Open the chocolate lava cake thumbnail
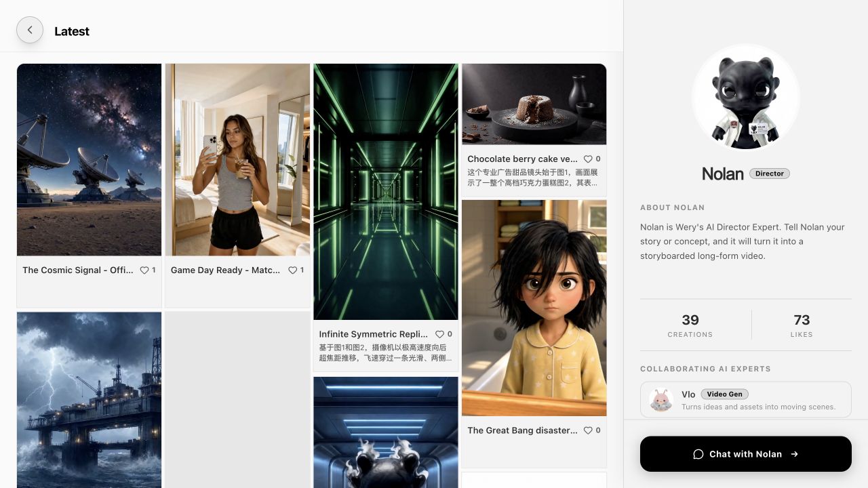This screenshot has width=868, height=488. tap(534, 104)
